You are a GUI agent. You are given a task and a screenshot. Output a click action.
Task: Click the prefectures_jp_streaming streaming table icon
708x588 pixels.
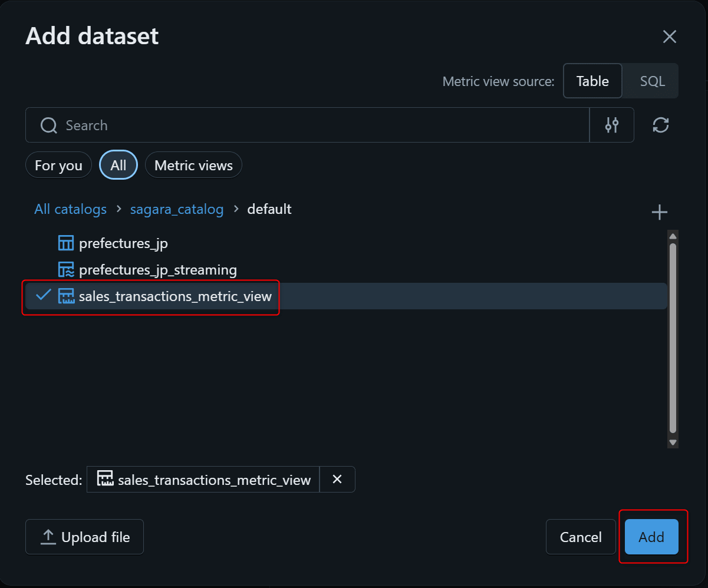(x=66, y=270)
